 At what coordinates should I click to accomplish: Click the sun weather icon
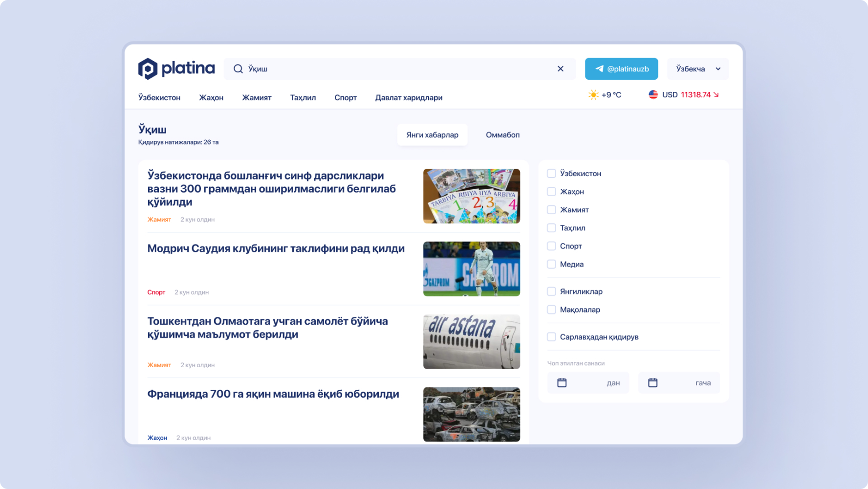coord(593,95)
